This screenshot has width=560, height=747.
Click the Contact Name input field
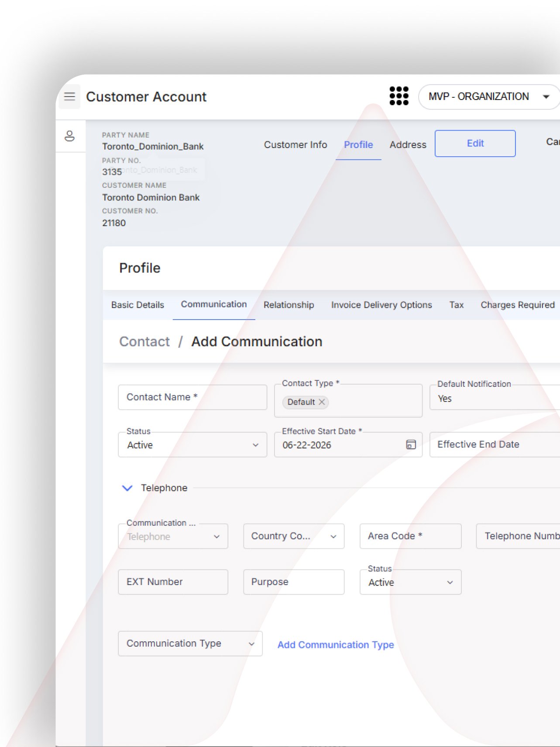tap(192, 397)
